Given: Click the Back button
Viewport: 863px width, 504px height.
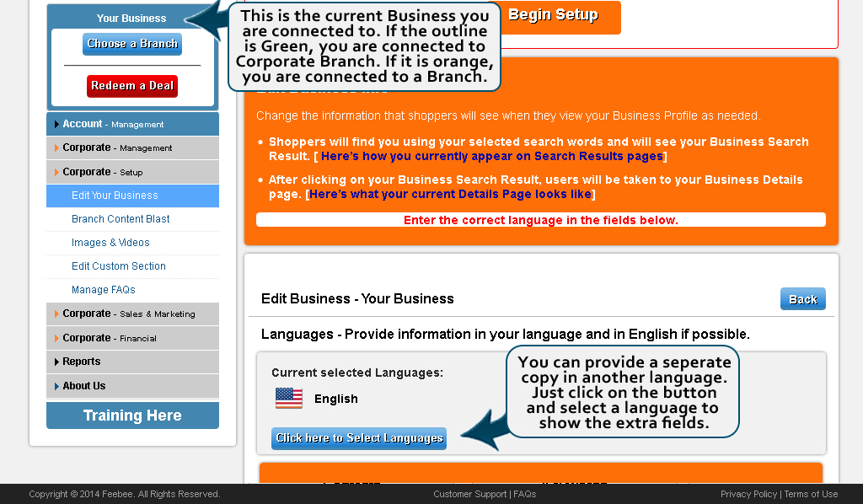Looking at the screenshot, I should pos(801,298).
